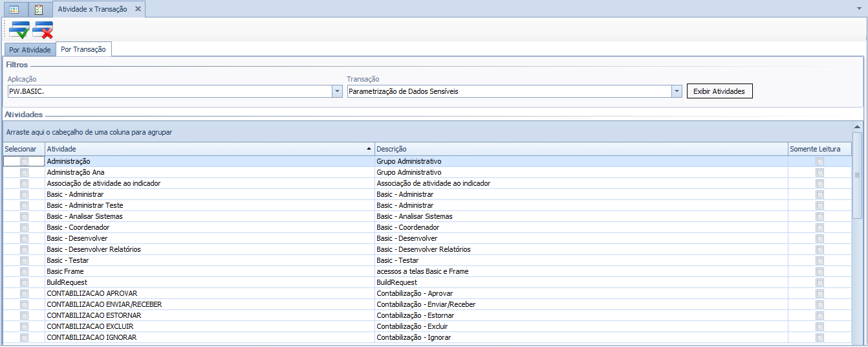Toggle Somente Leitura for BuildRequest row
The width and height of the screenshot is (868, 347).
click(819, 282)
